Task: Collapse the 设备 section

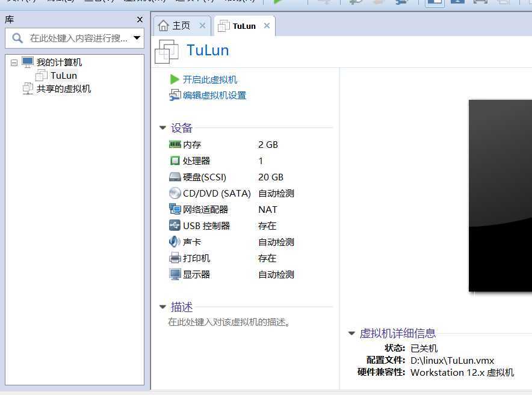Action: tap(162, 128)
